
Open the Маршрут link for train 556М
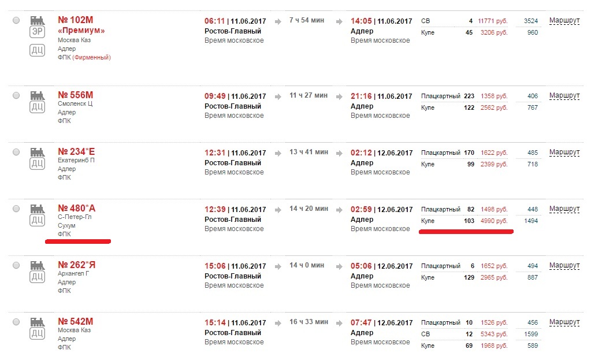pyautogui.click(x=564, y=95)
